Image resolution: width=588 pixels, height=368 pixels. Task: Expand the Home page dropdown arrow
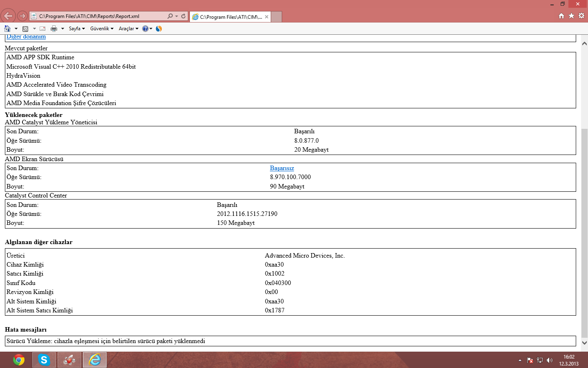pyautogui.click(x=16, y=29)
